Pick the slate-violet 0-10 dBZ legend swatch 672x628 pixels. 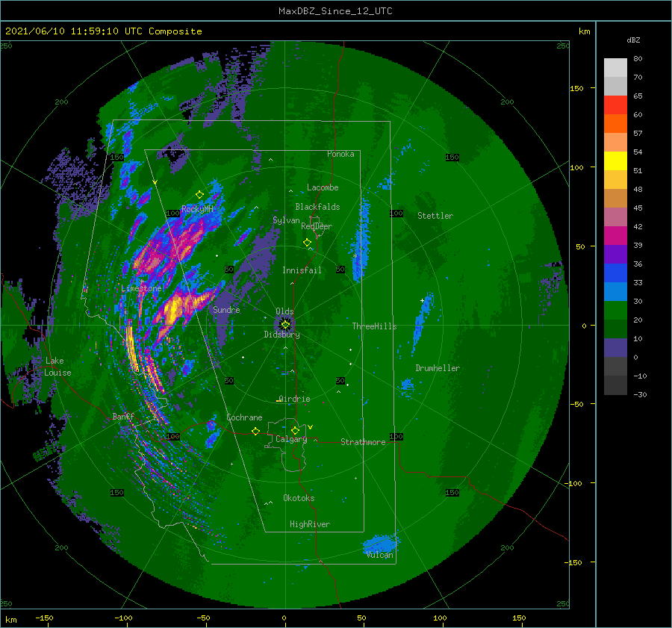click(615, 348)
